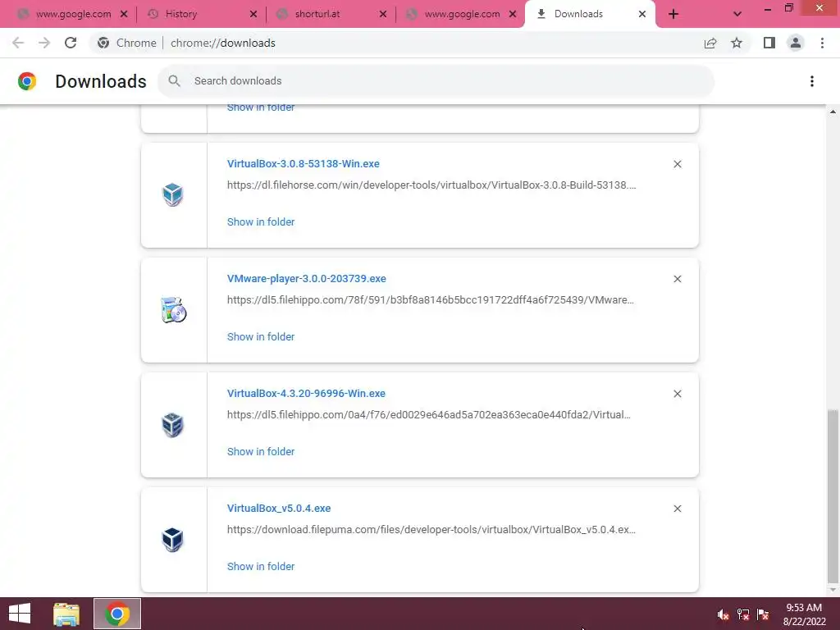
Task: Click VirtualBox-4.3.20 file icon
Action: click(172, 424)
